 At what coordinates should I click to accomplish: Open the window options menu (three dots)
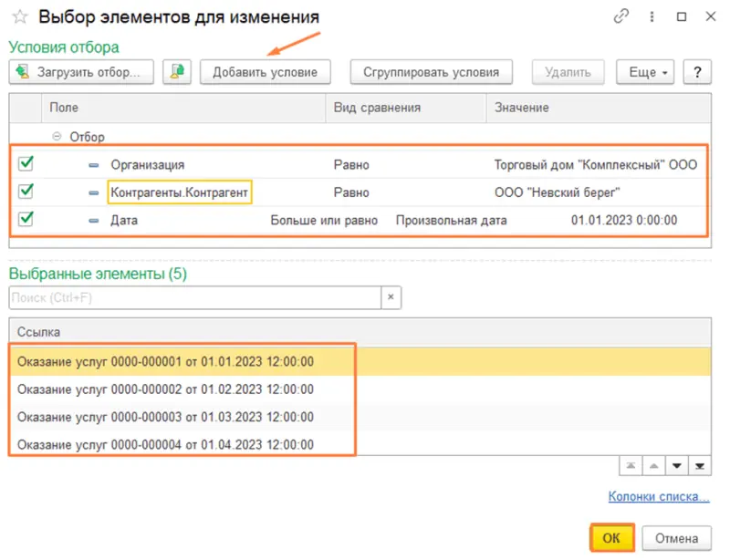652,16
